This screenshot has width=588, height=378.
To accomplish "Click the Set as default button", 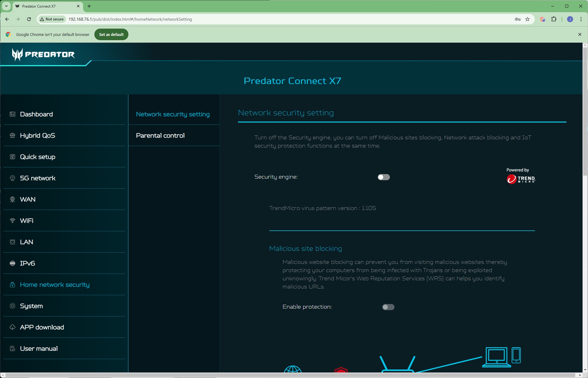I will (x=111, y=34).
